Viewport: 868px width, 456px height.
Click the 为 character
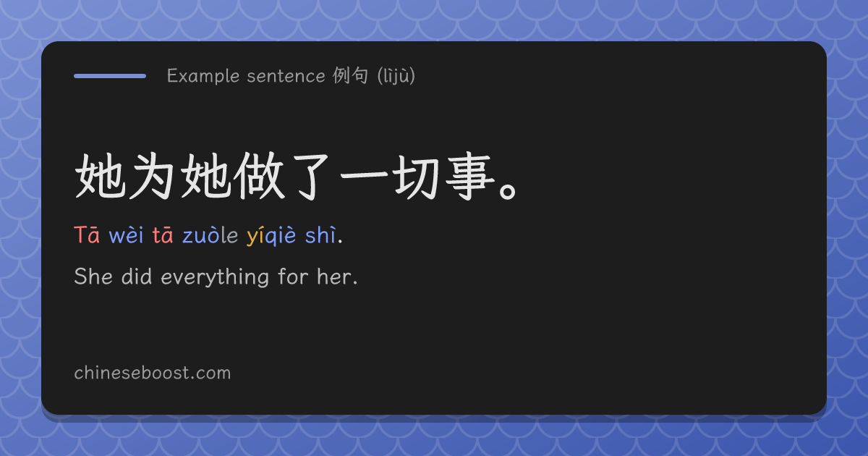click(153, 177)
